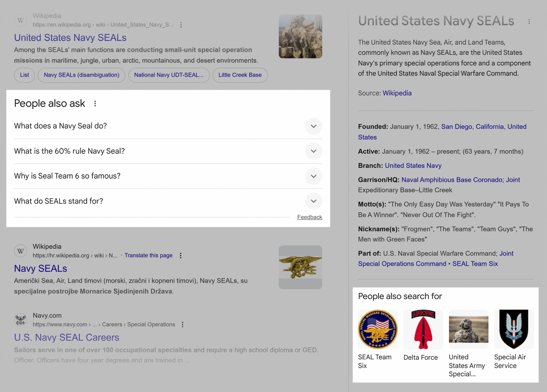Open Wikipedia source link in knowledge panel

(397, 93)
